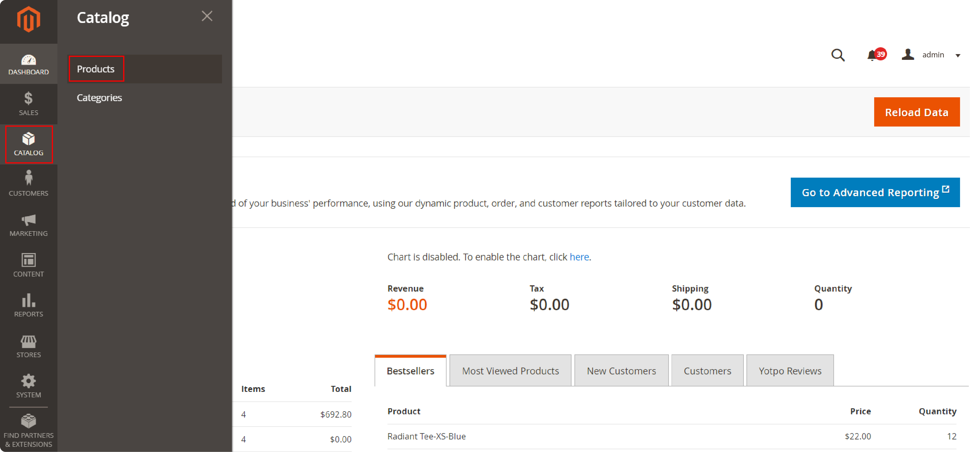Select Products in the Catalog menu
980x452 pixels.
pos(95,69)
